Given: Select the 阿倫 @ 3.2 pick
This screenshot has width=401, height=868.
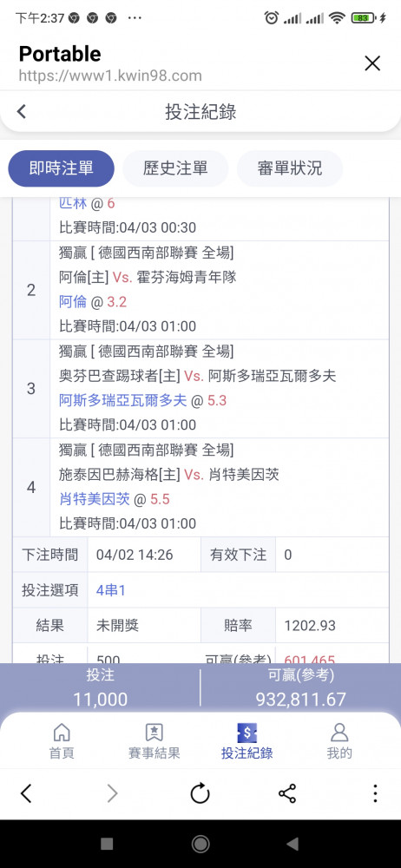Looking at the screenshot, I should coord(93,302).
